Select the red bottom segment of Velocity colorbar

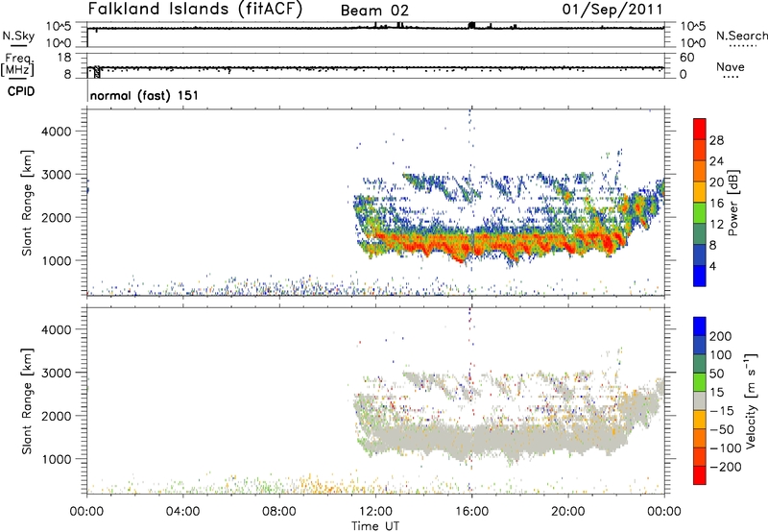coord(700,475)
